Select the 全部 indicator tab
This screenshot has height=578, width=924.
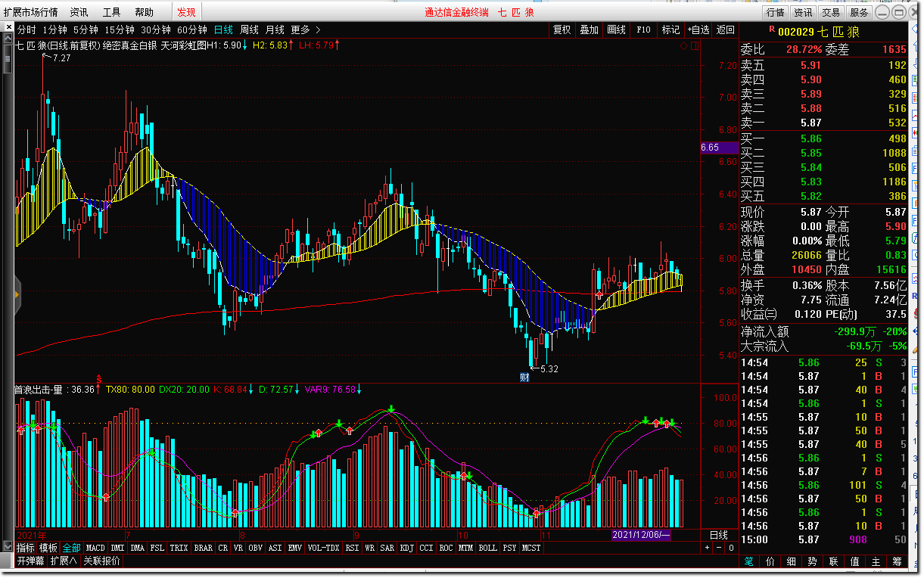click(71, 548)
